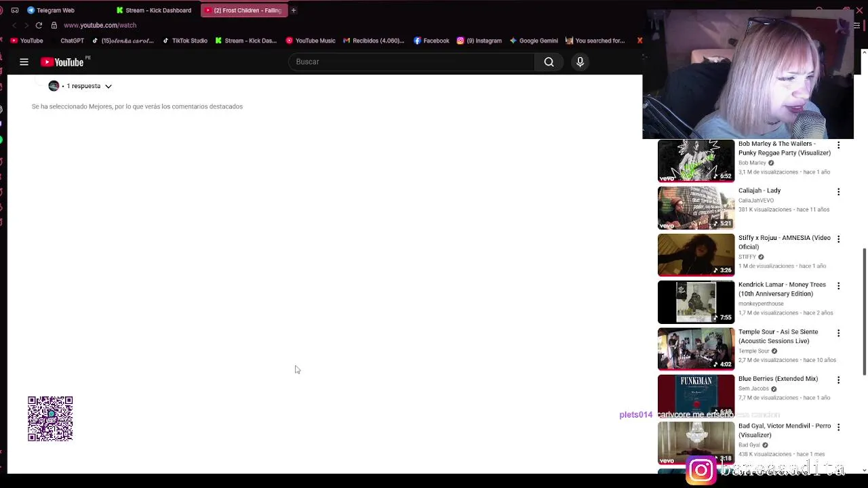
Task: Click the QR code overlay image
Action: click(x=50, y=419)
